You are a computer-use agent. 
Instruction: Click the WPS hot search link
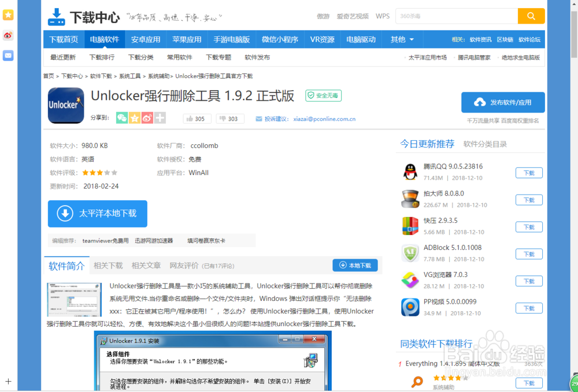tap(382, 16)
